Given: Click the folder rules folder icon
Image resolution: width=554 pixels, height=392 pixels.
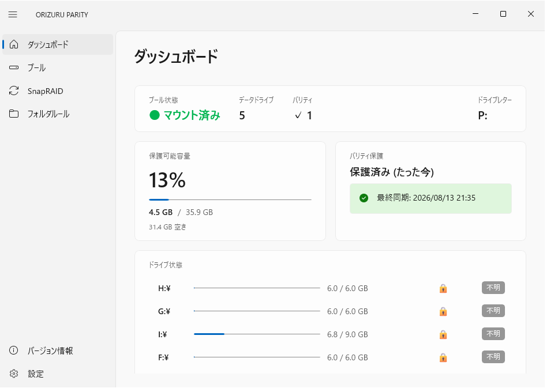Looking at the screenshot, I should click(14, 114).
